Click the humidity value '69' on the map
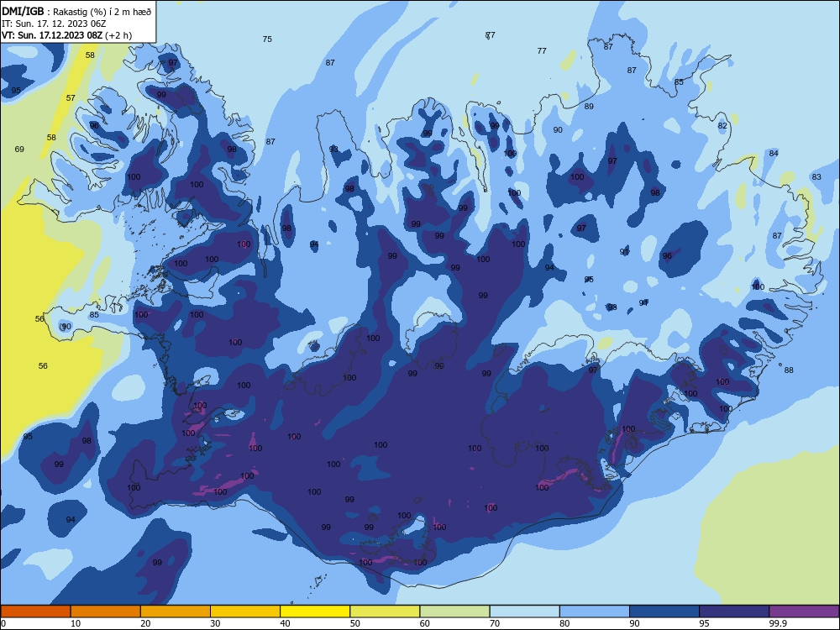 19,149
